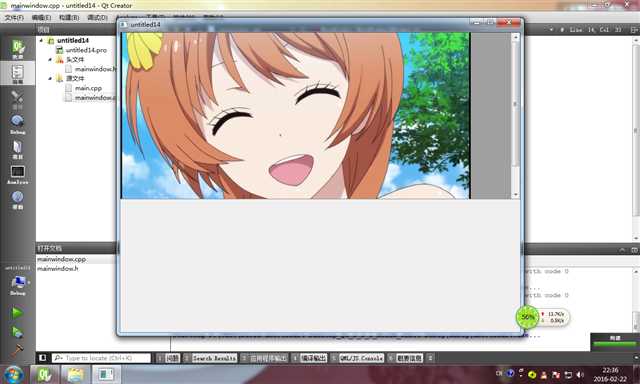Select the 源文件 folder row

(75, 78)
